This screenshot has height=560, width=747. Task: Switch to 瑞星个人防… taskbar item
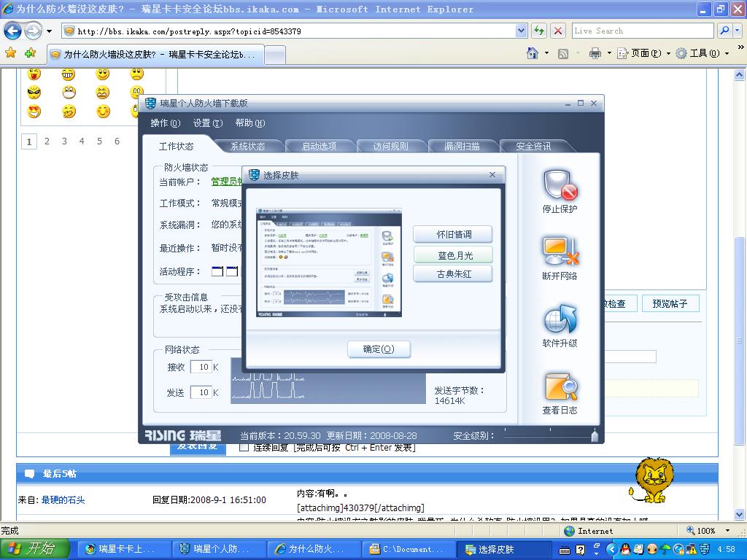coord(217,549)
